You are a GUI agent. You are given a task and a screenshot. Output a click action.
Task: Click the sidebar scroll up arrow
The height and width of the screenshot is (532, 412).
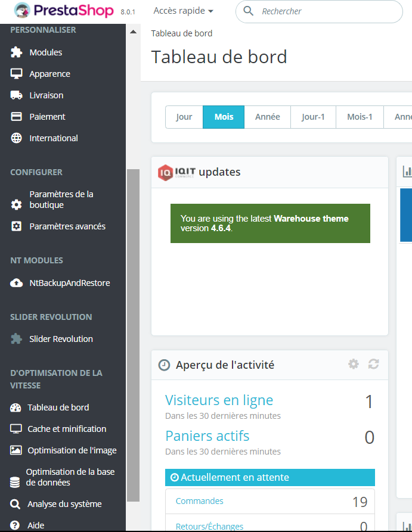click(133, 32)
